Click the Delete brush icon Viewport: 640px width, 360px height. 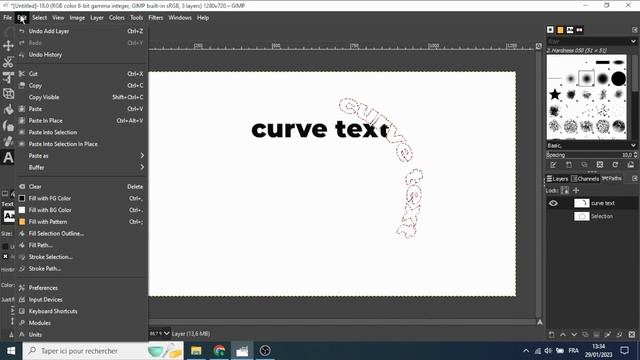(x=600, y=165)
